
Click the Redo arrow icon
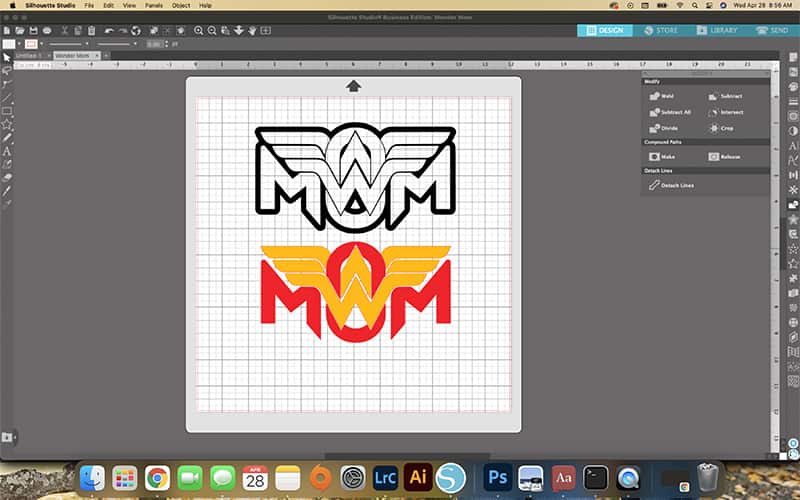[122, 31]
